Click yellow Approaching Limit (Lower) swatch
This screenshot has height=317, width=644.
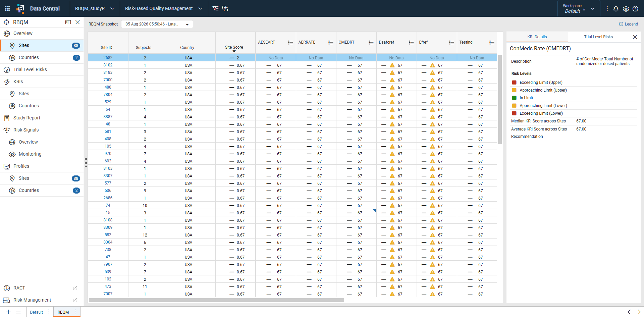[x=514, y=106]
